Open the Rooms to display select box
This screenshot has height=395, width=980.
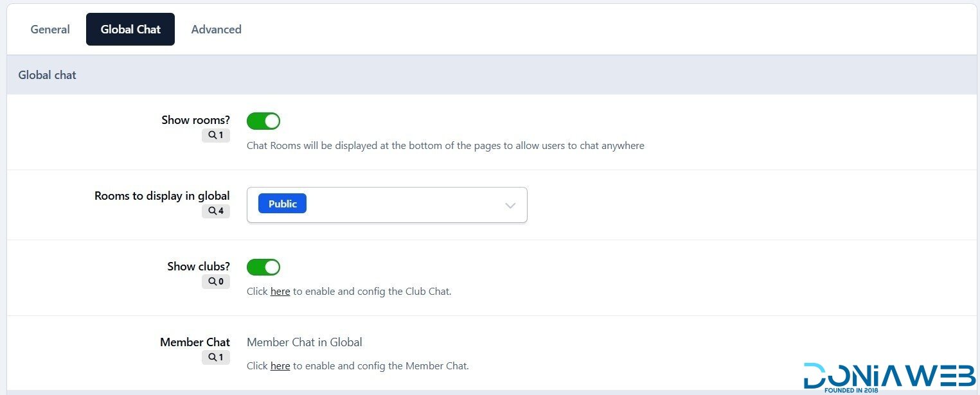click(398, 205)
